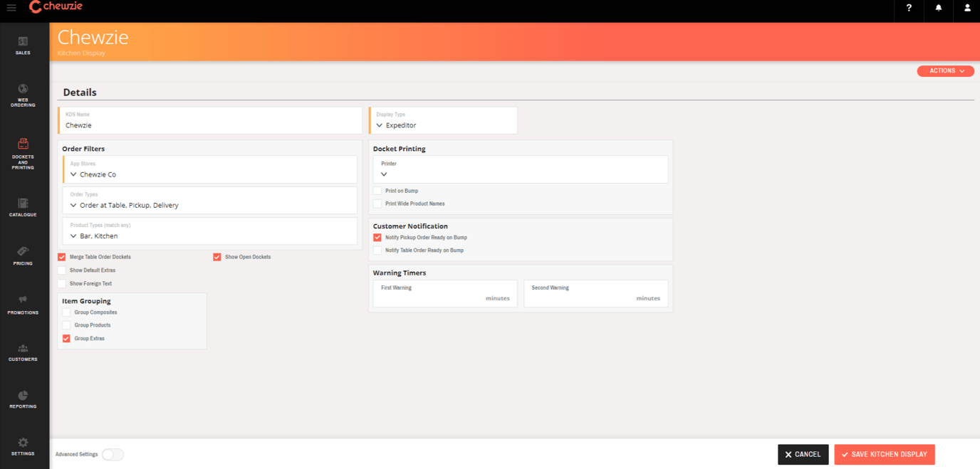Open the Actions menu

pos(945,71)
